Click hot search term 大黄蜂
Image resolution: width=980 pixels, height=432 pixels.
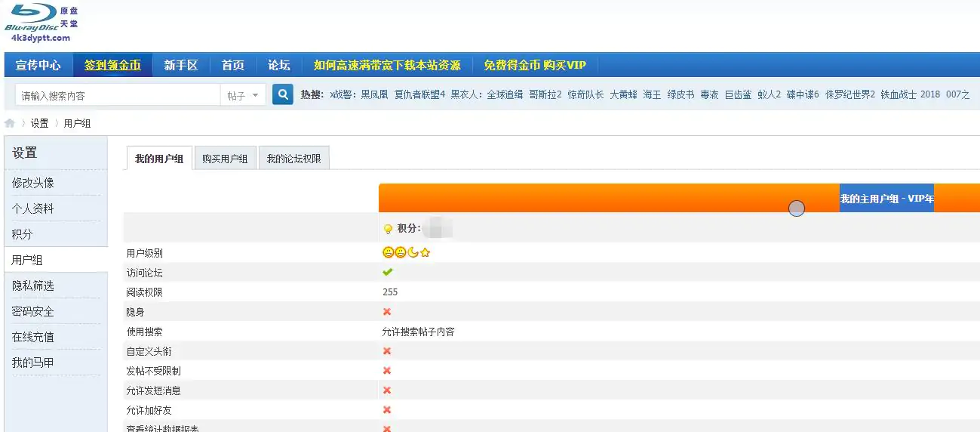623,94
